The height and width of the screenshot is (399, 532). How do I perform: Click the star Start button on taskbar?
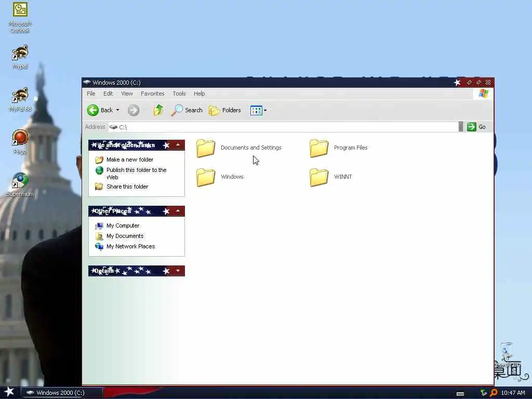[x=9, y=392]
